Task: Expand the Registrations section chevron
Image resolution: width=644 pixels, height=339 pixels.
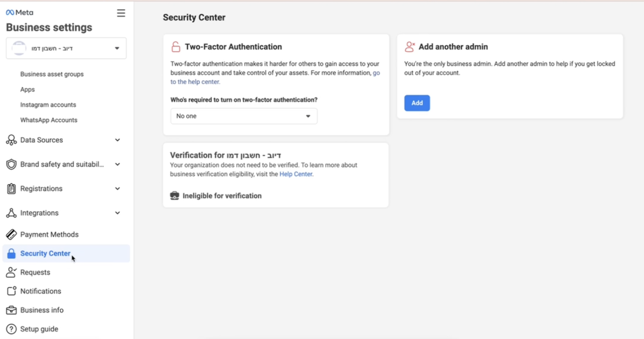Action: click(x=117, y=189)
